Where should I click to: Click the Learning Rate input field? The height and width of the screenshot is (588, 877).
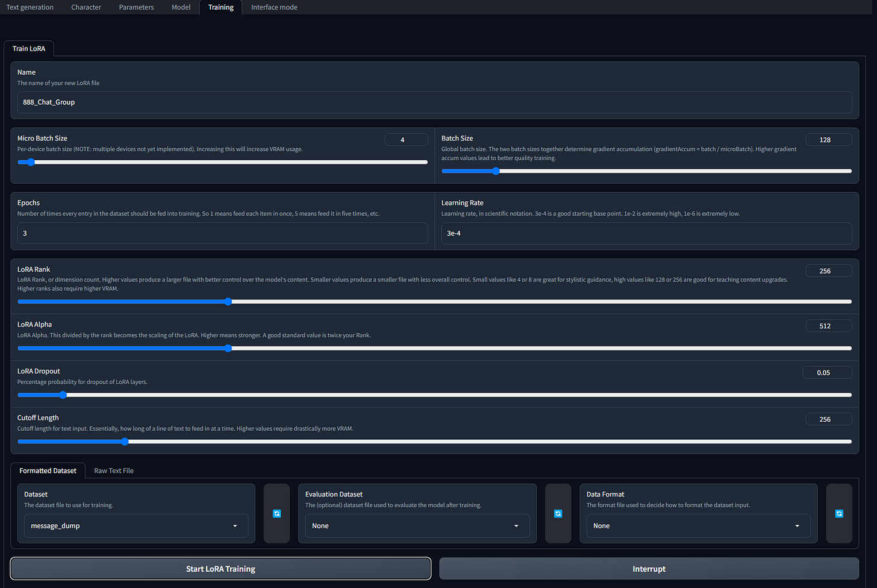[646, 233]
